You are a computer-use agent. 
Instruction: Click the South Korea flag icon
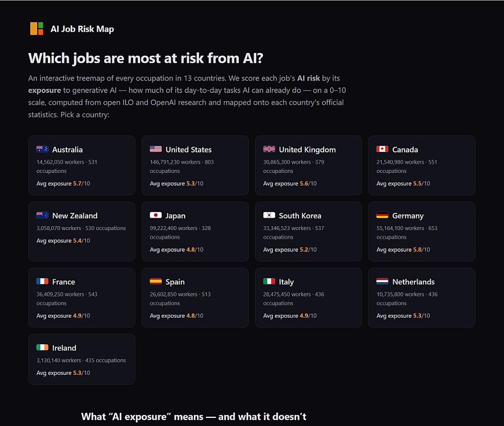pos(269,215)
